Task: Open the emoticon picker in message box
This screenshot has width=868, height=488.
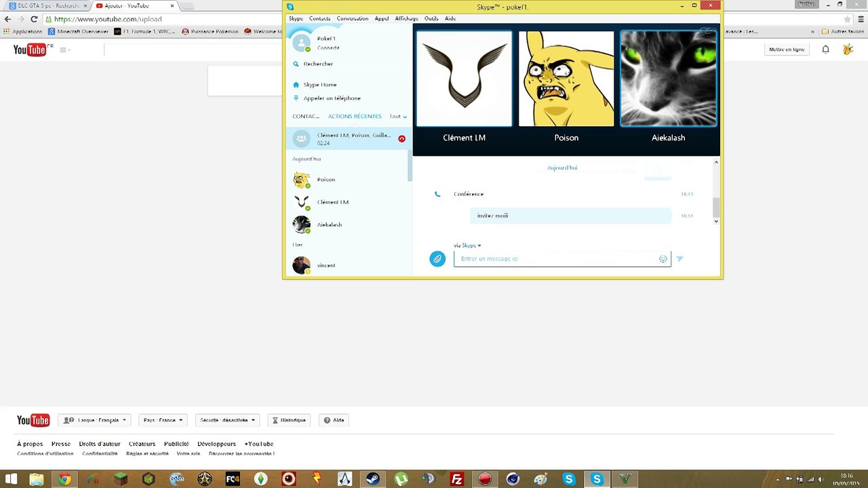Action: coord(663,259)
